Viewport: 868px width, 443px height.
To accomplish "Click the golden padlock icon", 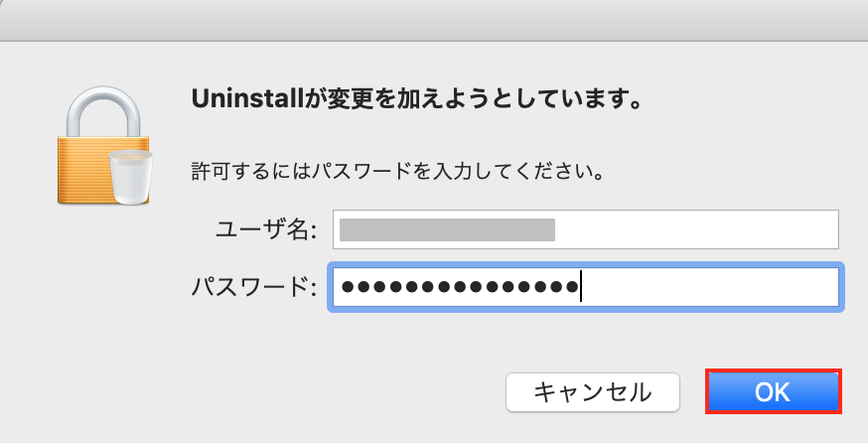I will pos(103,146).
